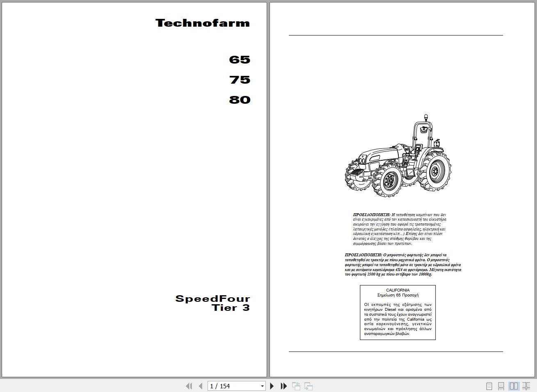537x392 pixels.
Task: Toggle the continuous facing pages layout
Action: [x=526, y=386]
